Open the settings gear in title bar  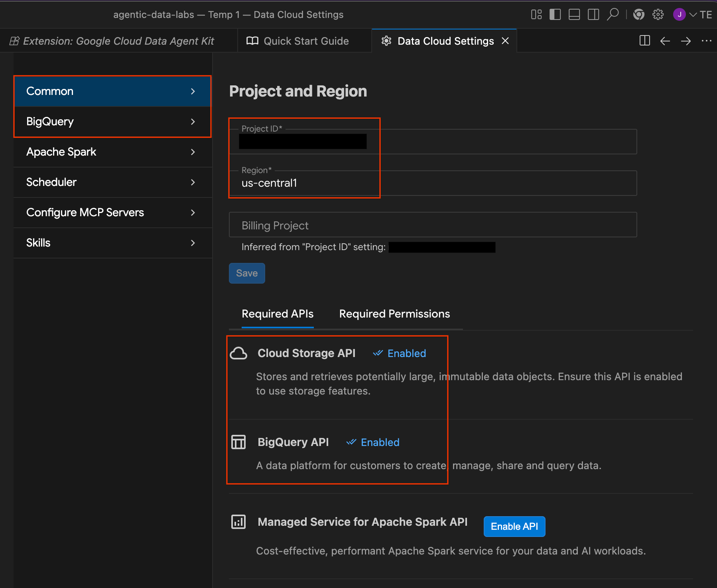click(x=658, y=15)
